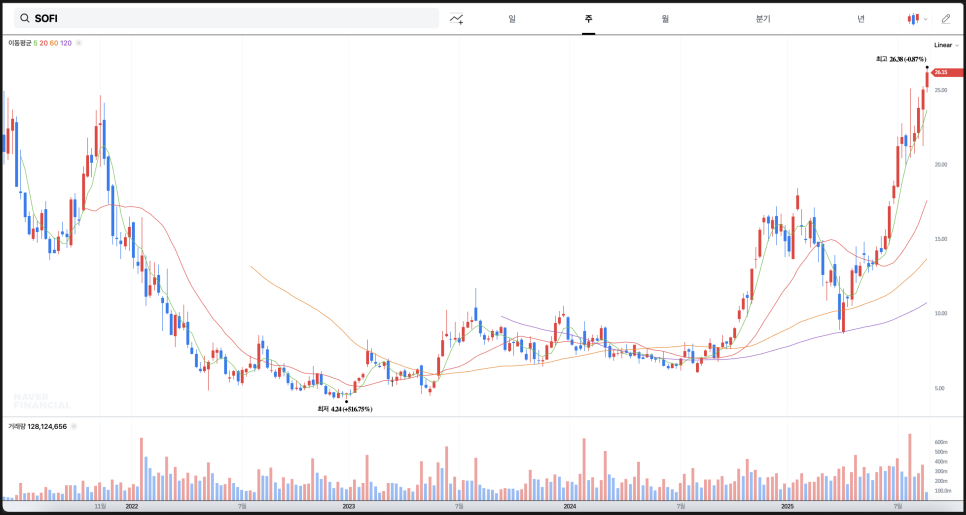
Task: Click the 20.00 price axis label
Action: point(941,164)
